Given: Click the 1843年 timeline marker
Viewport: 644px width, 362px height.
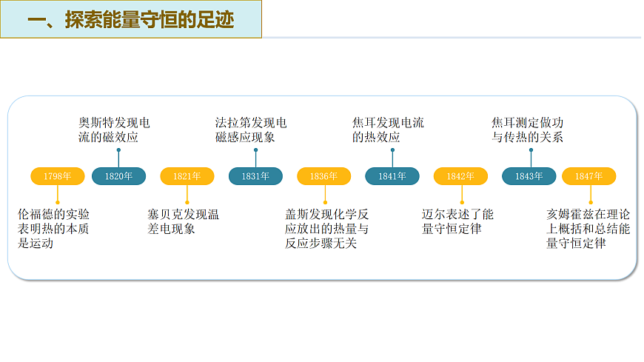Looking at the screenshot, I should (x=529, y=176).
